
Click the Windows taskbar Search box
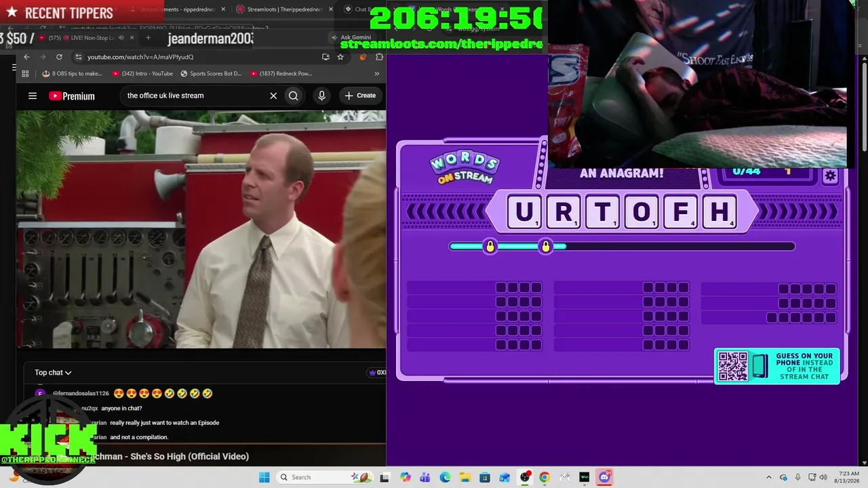pos(323,477)
